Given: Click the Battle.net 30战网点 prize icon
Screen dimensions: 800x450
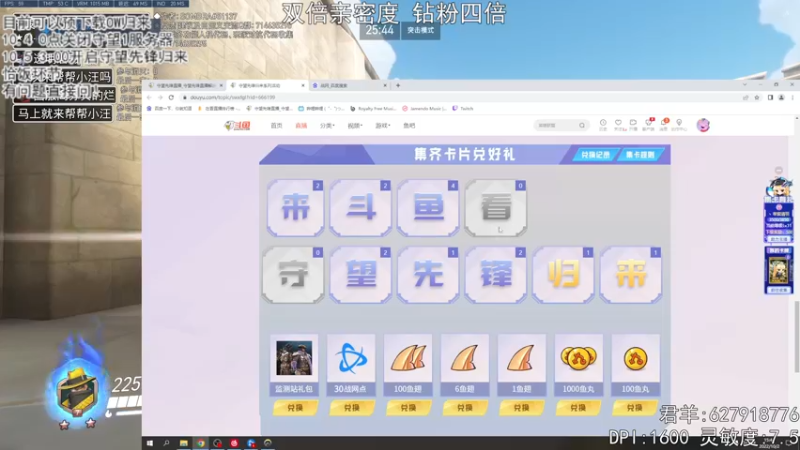Looking at the screenshot, I should tap(351, 358).
